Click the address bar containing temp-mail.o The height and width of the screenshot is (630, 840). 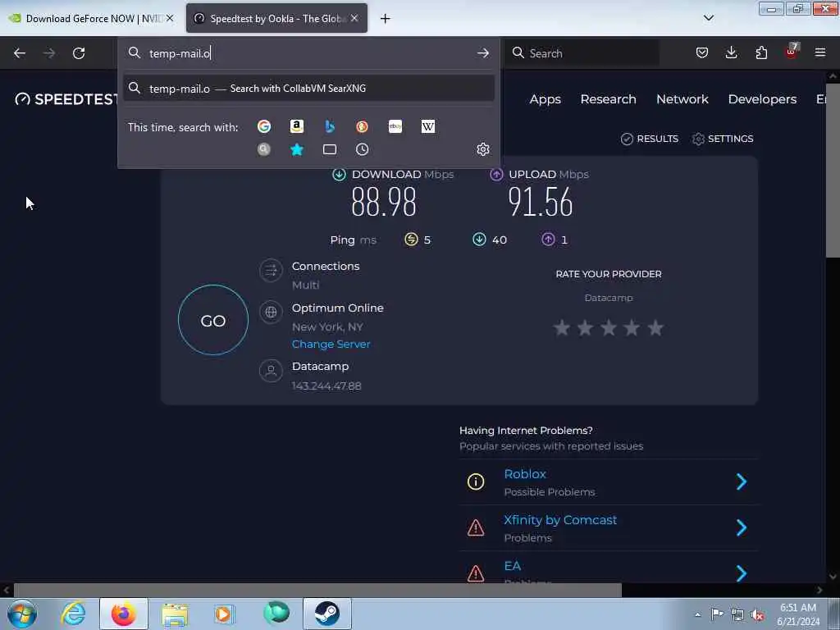[x=308, y=53]
